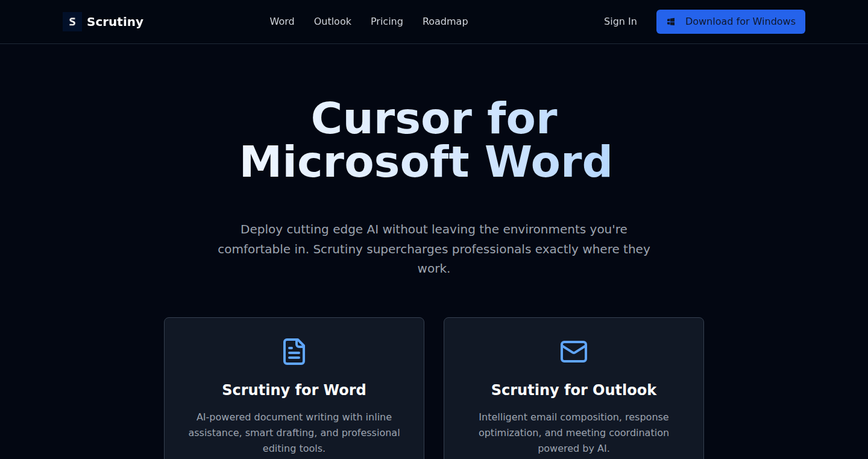Screen dimensions: 868x459
Task: Click the 'AI-powered document writing' description
Action: (x=294, y=432)
